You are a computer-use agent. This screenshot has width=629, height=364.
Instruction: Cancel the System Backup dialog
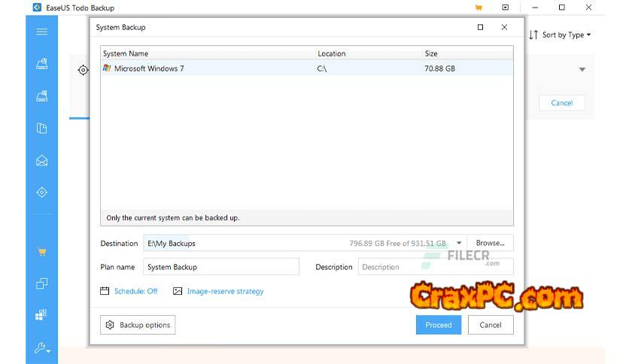pos(491,325)
